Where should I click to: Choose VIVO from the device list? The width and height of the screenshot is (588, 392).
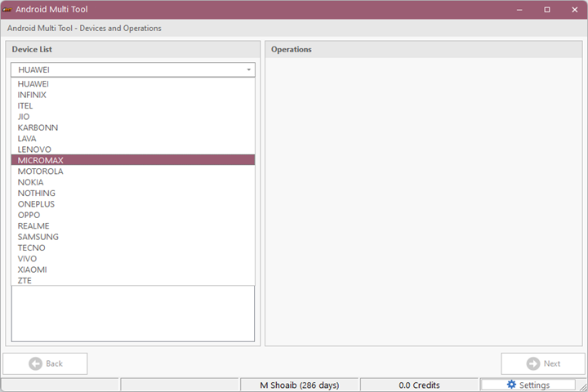[28, 259]
